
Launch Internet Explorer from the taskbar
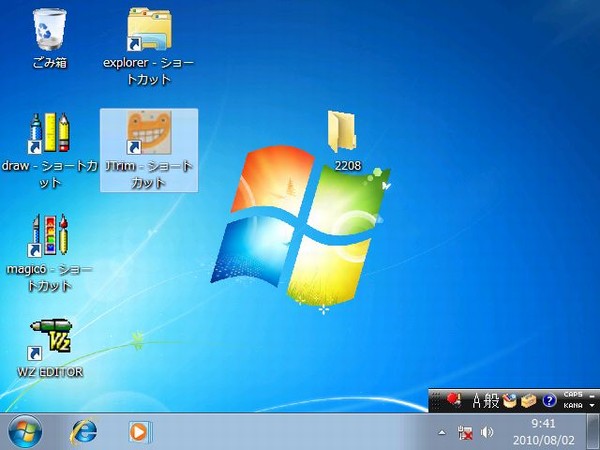(83, 432)
